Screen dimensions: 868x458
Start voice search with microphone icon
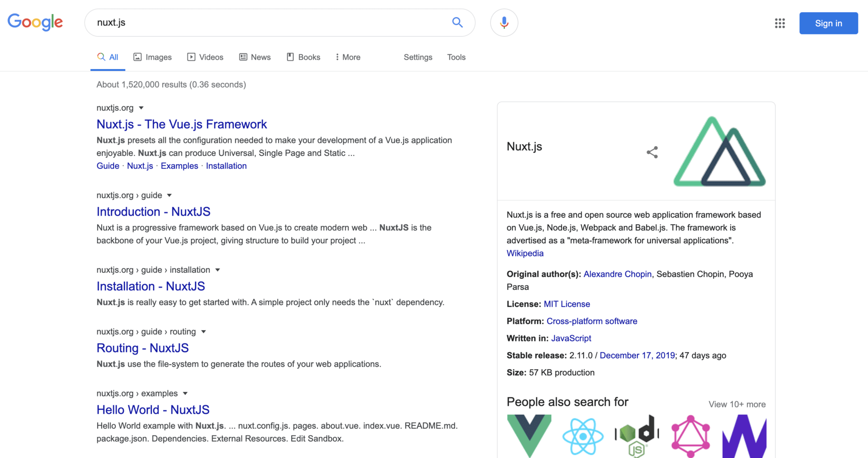pos(504,23)
